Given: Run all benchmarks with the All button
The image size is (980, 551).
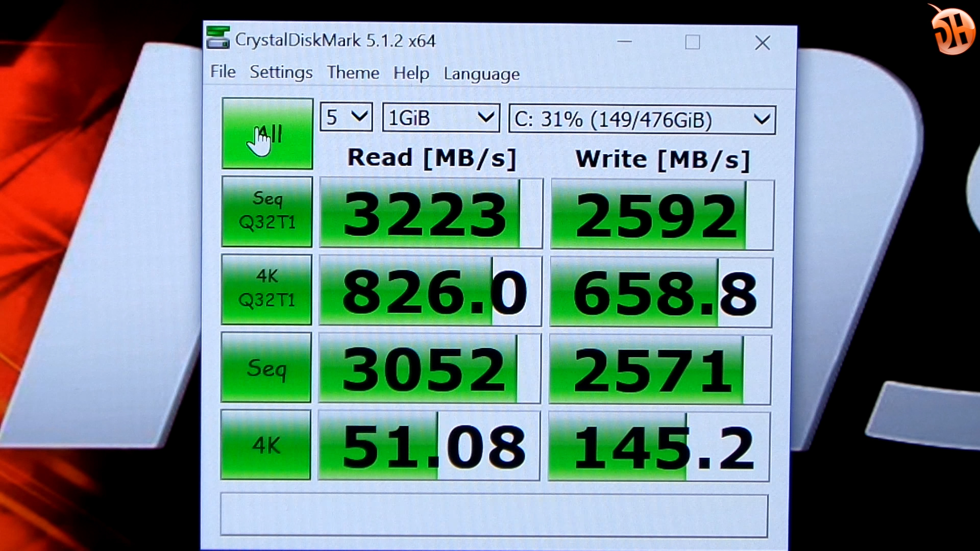Looking at the screenshot, I should pos(267,134).
